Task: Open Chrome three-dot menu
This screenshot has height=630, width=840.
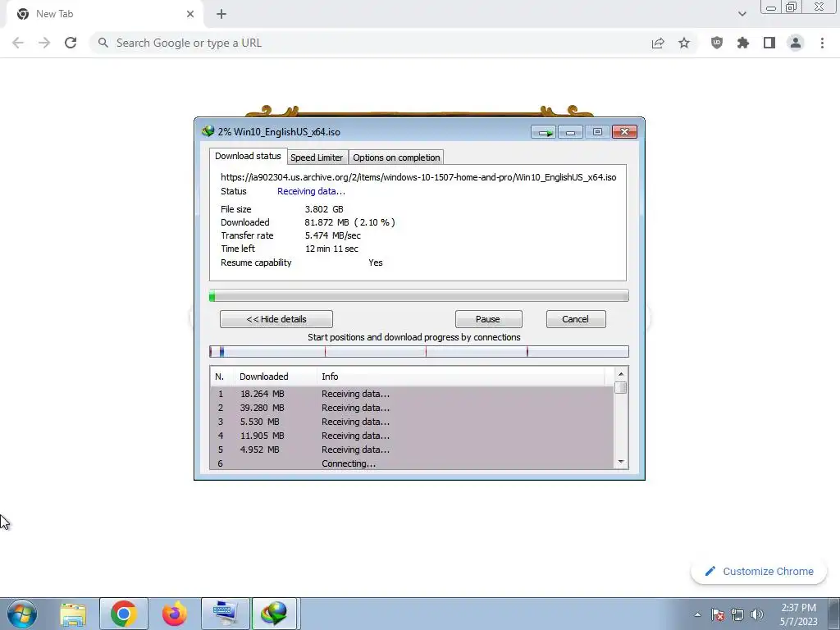Action: pos(822,43)
